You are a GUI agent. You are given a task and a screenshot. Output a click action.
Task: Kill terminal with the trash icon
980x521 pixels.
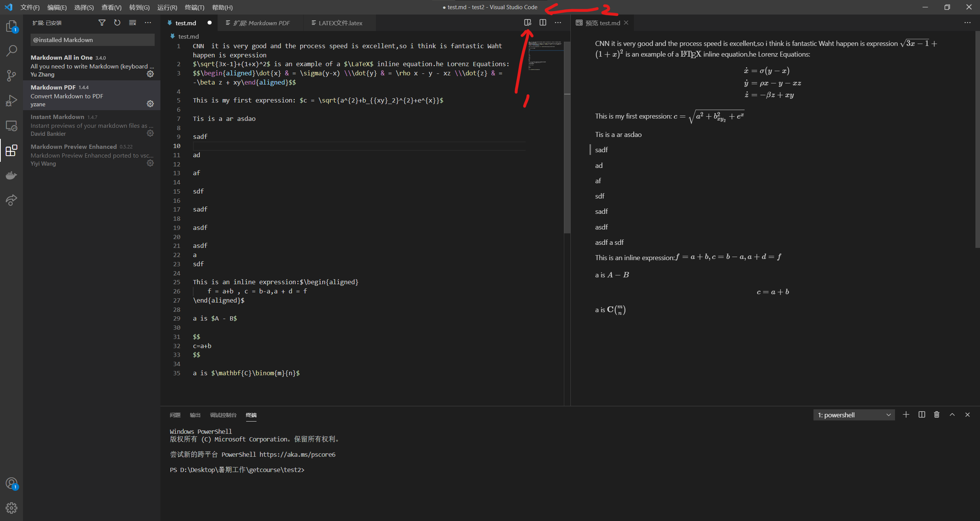coord(937,415)
